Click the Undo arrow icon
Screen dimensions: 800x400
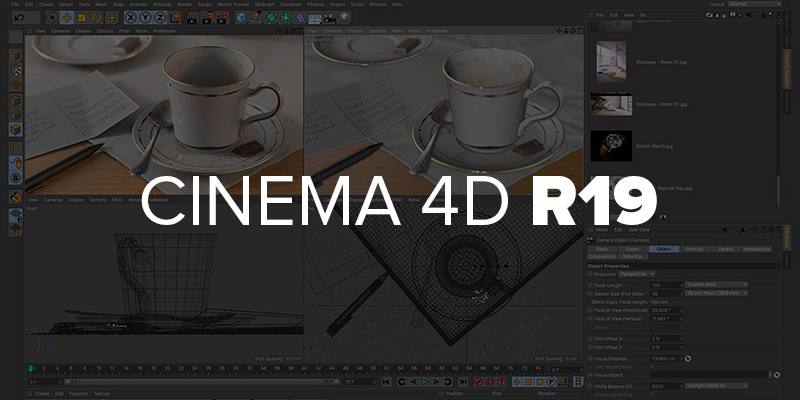(x=19, y=18)
